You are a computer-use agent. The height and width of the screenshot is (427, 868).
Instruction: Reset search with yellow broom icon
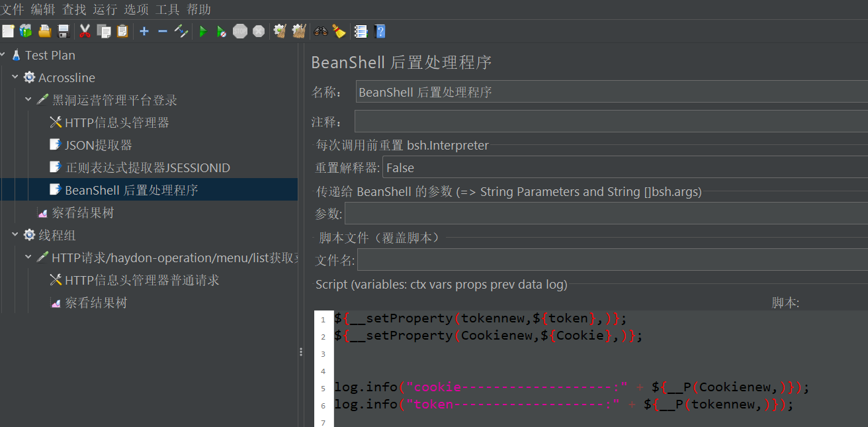(x=339, y=31)
